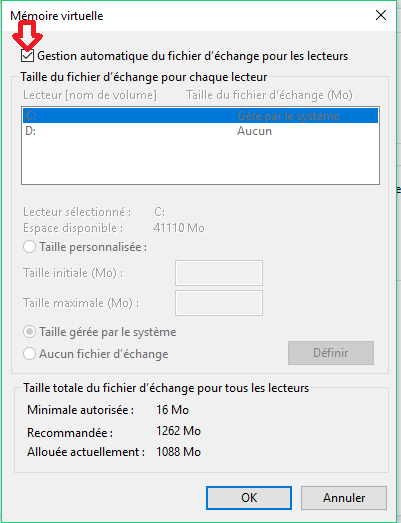Click the Taille du fichier d'échange (Mo) header
This screenshot has width=401, height=523.
point(269,95)
